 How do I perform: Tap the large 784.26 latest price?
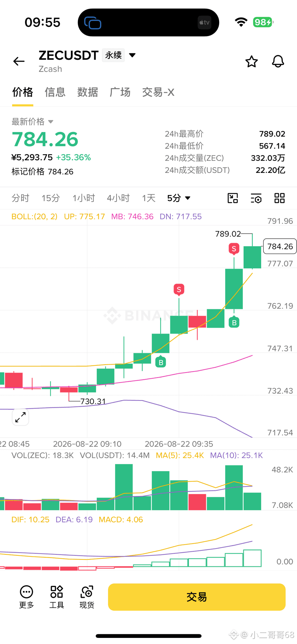pyautogui.click(x=45, y=139)
